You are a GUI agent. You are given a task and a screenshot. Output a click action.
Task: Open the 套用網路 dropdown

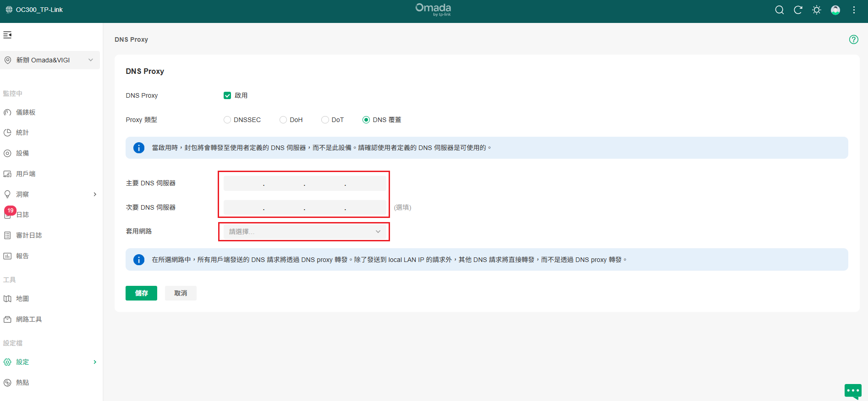304,232
